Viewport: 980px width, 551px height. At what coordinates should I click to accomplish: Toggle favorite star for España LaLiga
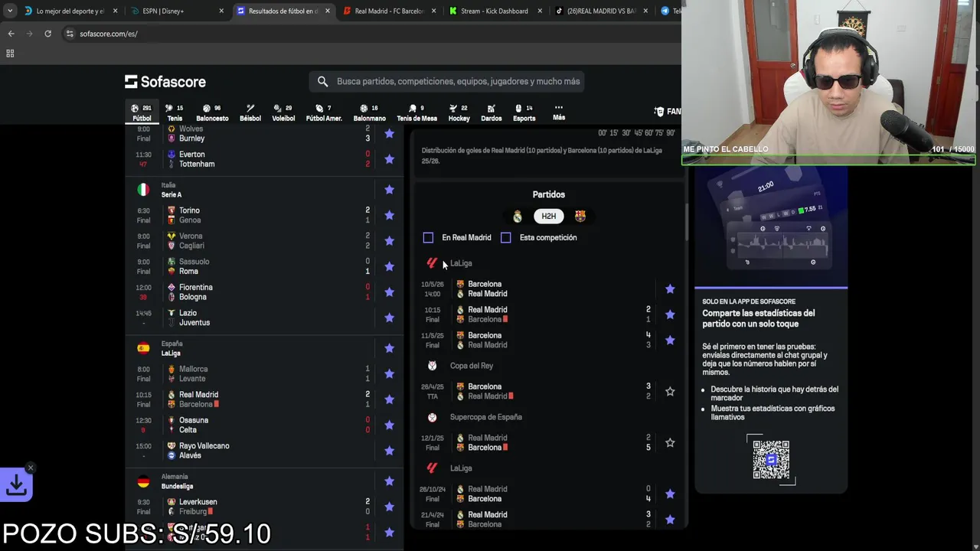tap(389, 348)
